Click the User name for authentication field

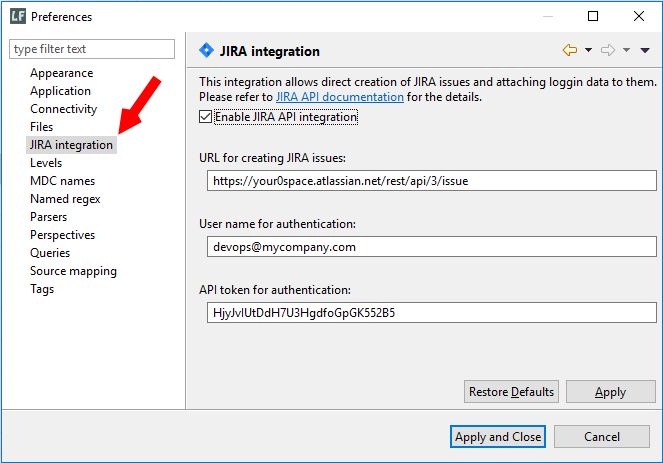click(x=432, y=247)
